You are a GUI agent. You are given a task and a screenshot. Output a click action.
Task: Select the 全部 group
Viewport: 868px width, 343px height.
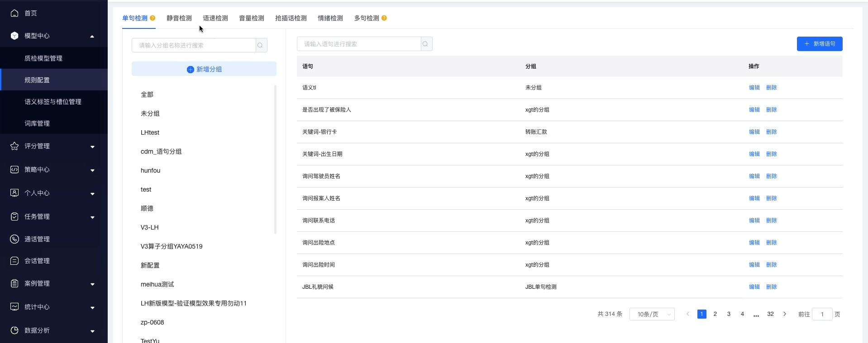(147, 94)
